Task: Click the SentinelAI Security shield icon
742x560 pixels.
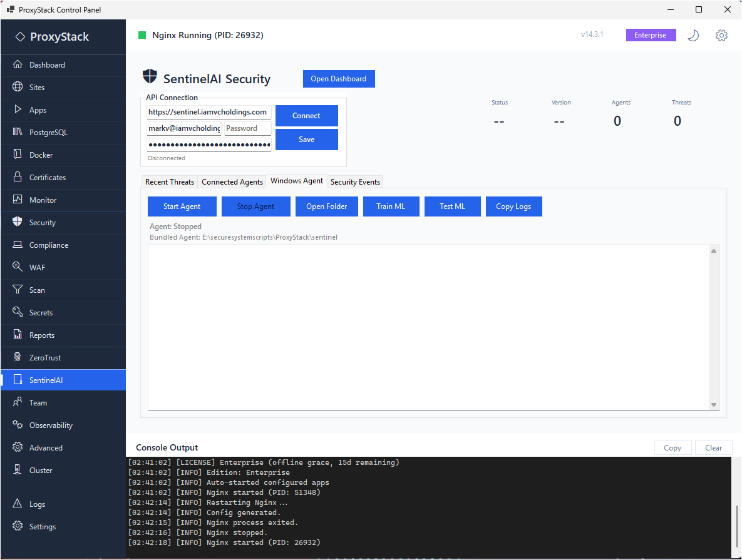Action: (150, 76)
